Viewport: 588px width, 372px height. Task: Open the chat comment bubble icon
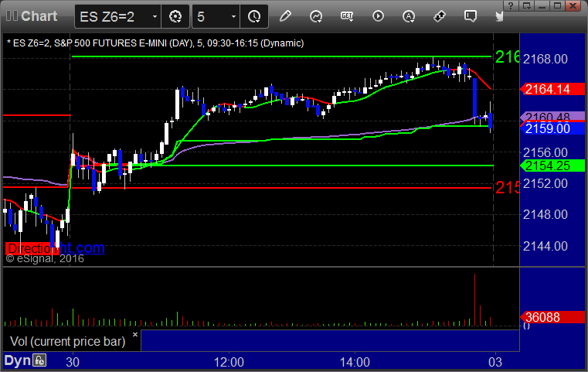click(471, 16)
